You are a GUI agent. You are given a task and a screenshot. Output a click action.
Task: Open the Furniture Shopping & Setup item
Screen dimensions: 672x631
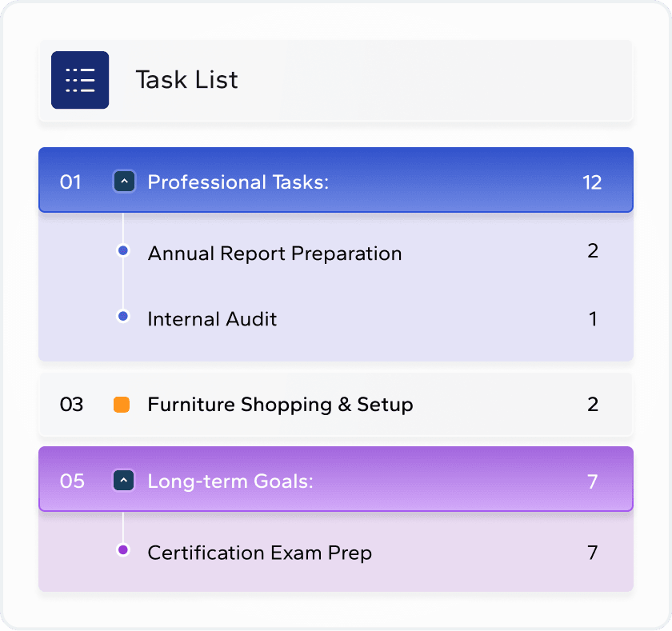point(280,405)
